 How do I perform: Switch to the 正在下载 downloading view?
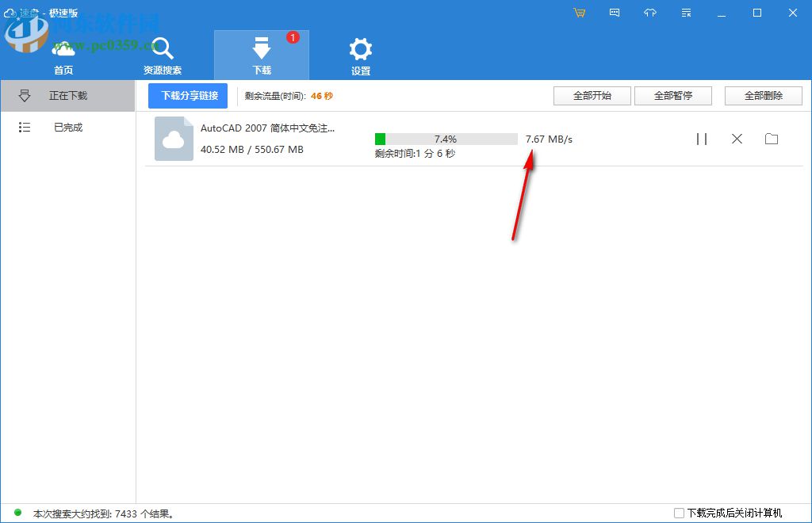click(67, 95)
